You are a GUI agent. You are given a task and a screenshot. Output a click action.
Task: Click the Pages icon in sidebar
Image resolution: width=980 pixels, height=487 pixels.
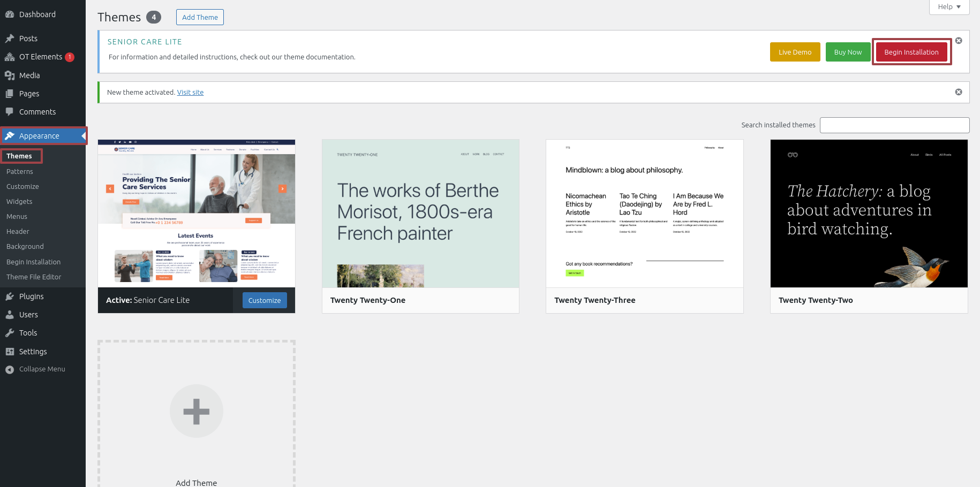pos(10,94)
